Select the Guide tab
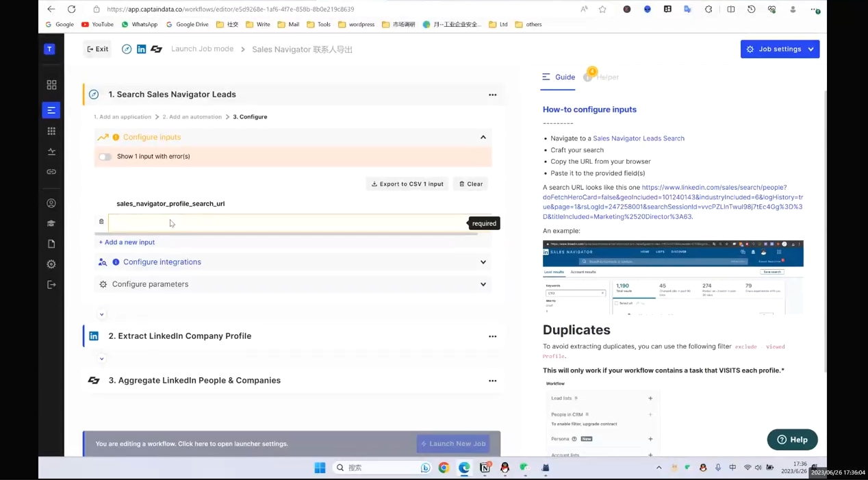868x480 pixels. pyautogui.click(x=559, y=77)
